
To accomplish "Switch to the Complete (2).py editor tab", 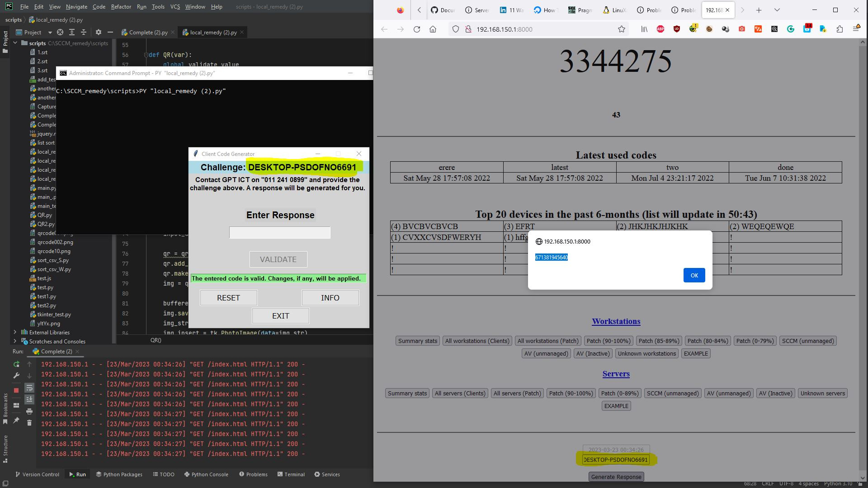I will pyautogui.click(x=147, y=32).
